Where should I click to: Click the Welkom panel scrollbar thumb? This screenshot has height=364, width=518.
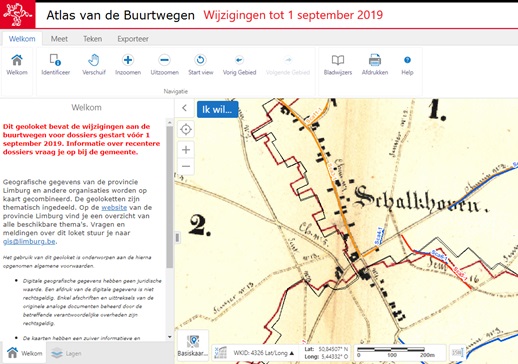pyautogui.click(x=170, y=197)
